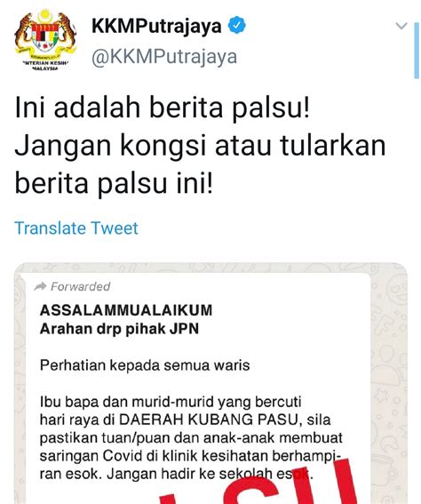
Task: Click 'Perhatian kepada semua waris' text
Action: [145, 365]
